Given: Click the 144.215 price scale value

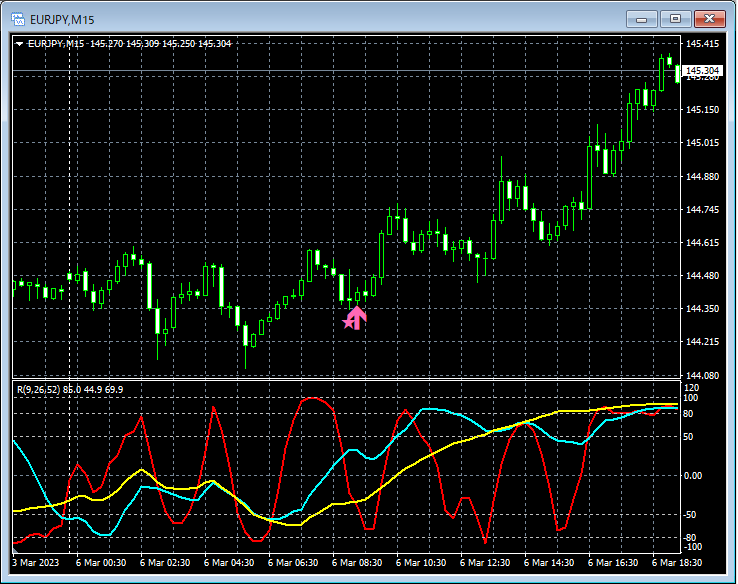Looking at the screenshot, I should point(702,341).
